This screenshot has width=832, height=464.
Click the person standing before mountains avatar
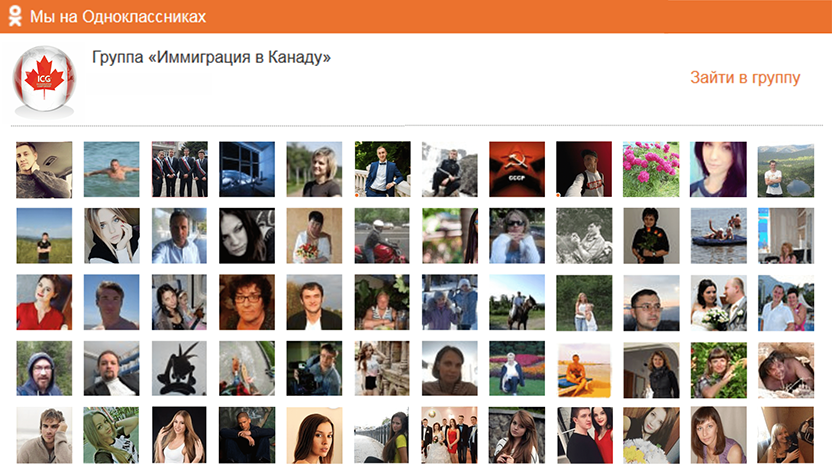pos(785,169)
